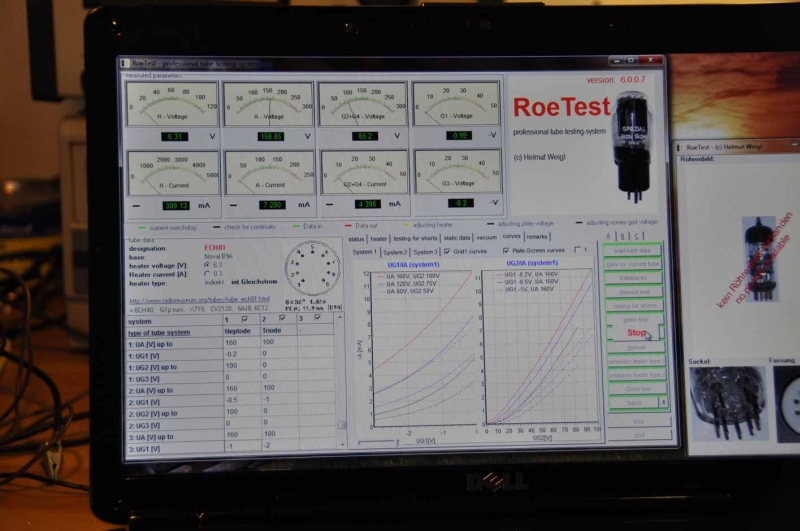Open the dropdown arrow beside batch button

click(664, 402)
